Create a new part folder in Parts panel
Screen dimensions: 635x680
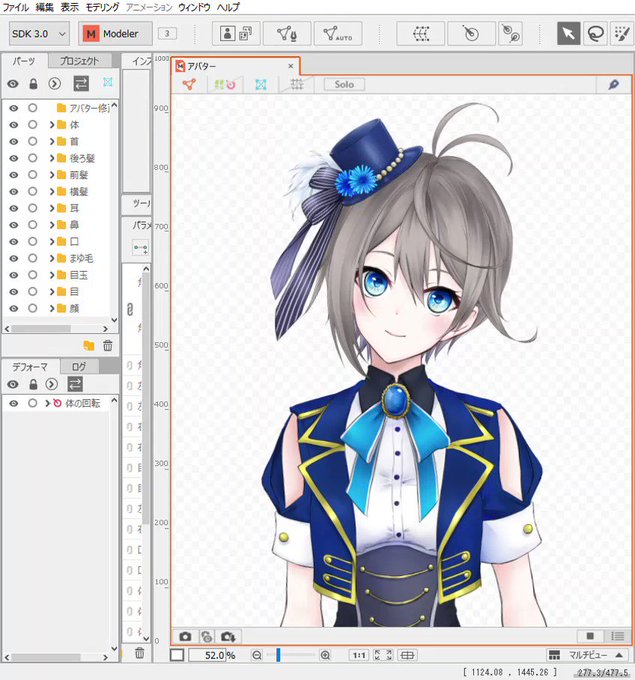pos(89,346)
